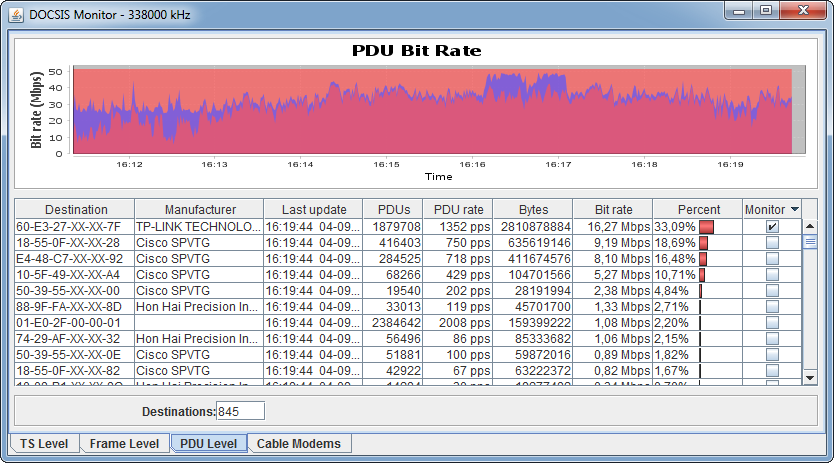Enable Monitor for 18-55-0F-XX-XX-28
This screenshot has width=834, height=463.
[772, 243]
